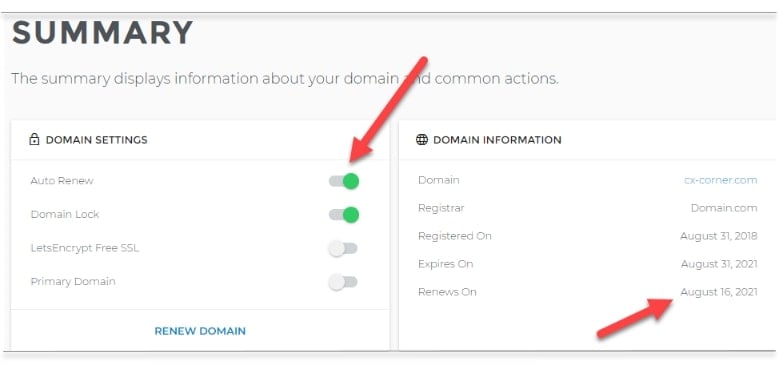Click the Auto Renew label
Viewport: 778px width, 365px height.
(x=62, y=181)
